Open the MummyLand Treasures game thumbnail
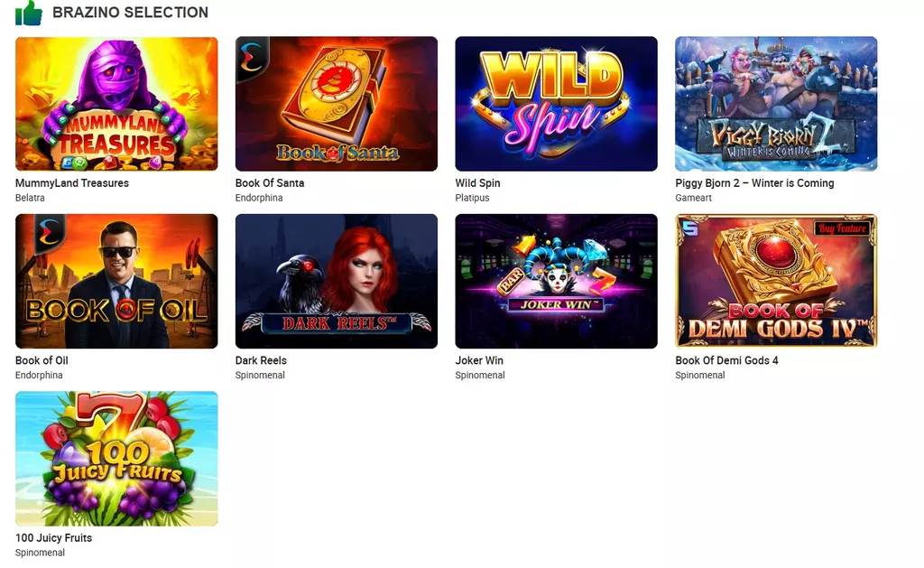This screenshot has height=568, width=924. click(x=116, y=104)
